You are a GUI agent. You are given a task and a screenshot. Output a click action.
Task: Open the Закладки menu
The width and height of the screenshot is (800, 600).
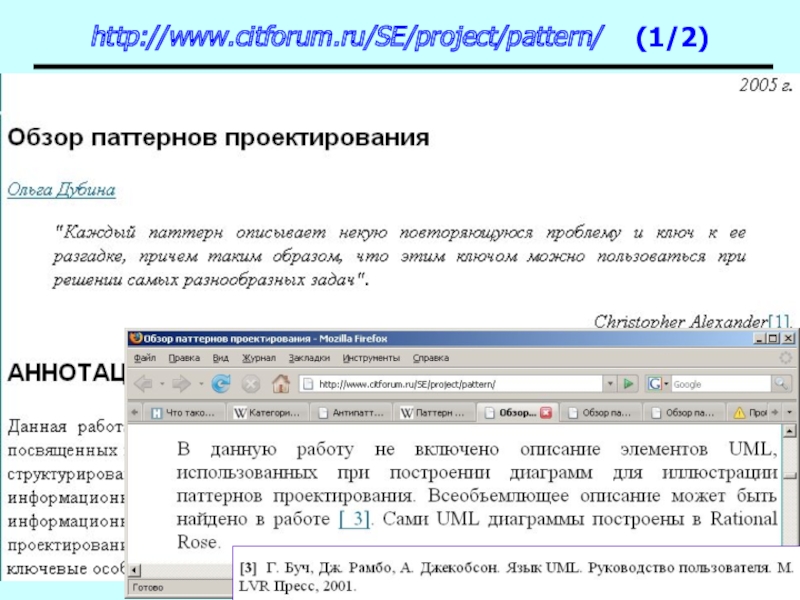309,358
